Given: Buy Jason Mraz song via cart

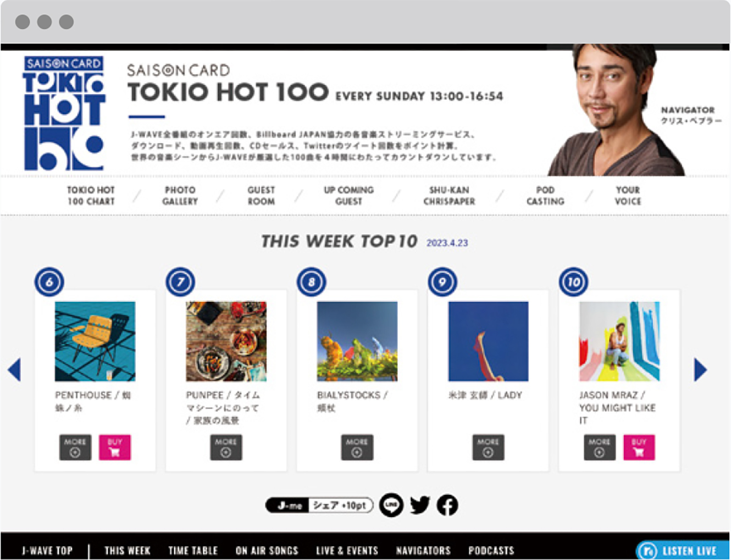Looking at the screenshot, I should 639,447.
